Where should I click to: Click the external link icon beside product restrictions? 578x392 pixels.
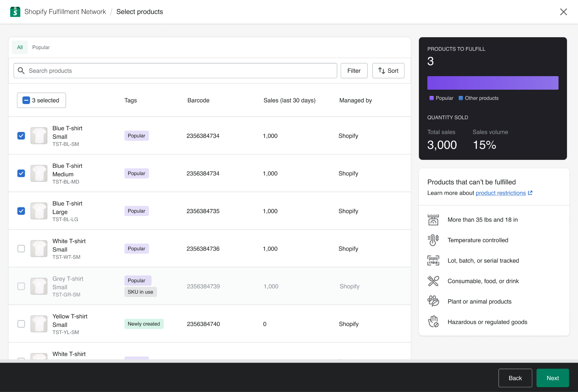click(530, 193)
